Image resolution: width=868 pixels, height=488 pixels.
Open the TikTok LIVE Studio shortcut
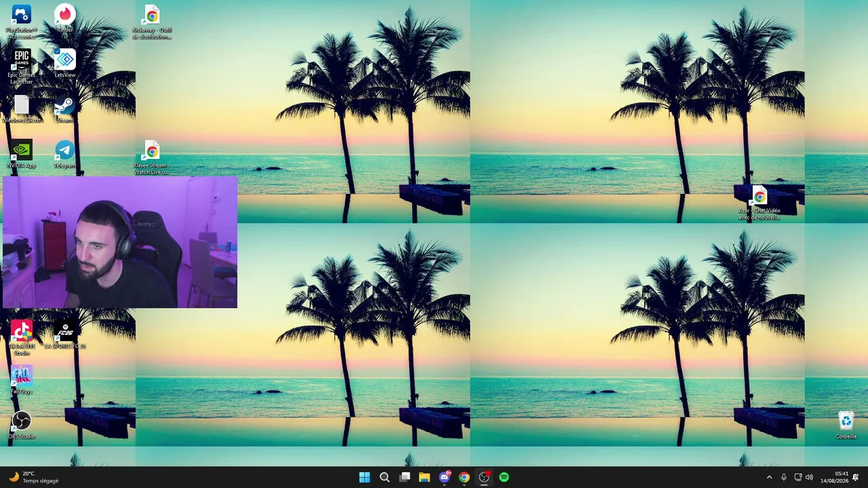[x=21, y=338]
